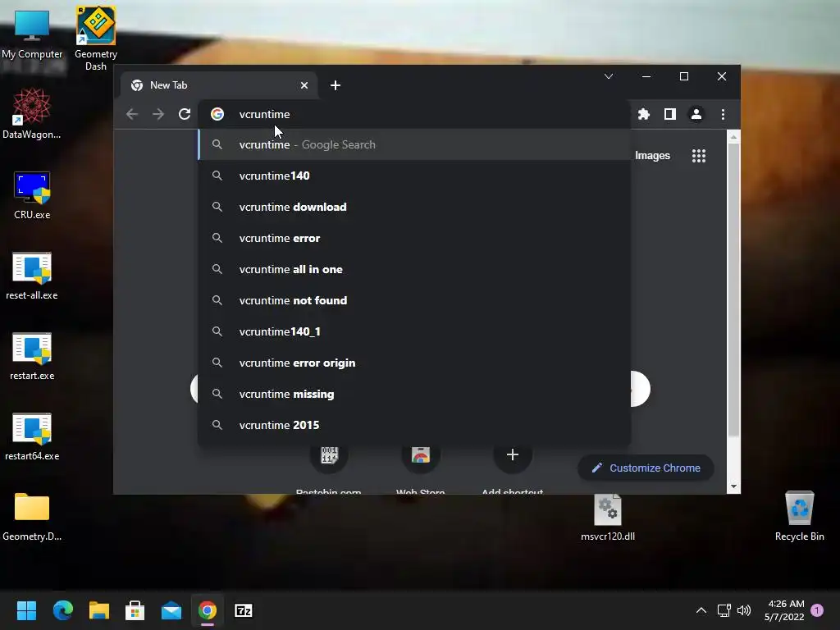Click the Chrome forward arrow
This screenshot has height=630, width=840.
tap(158, 114)
